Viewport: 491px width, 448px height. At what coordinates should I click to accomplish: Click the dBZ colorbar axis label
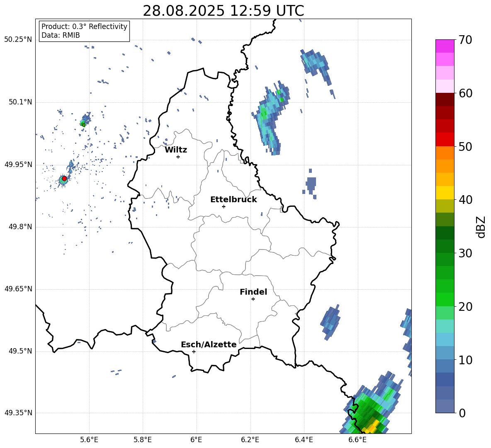[480, 227]
